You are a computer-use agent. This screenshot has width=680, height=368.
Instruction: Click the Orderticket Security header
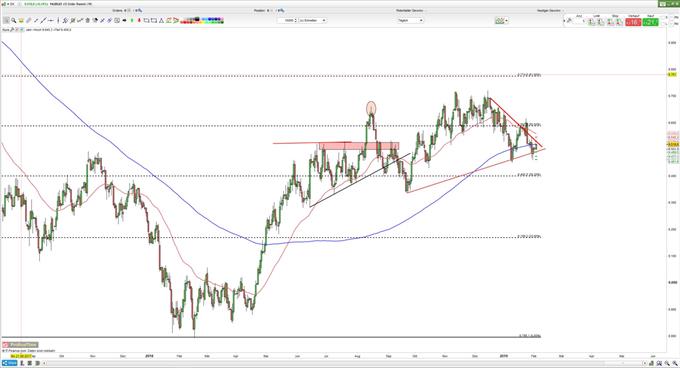(409, 10)
